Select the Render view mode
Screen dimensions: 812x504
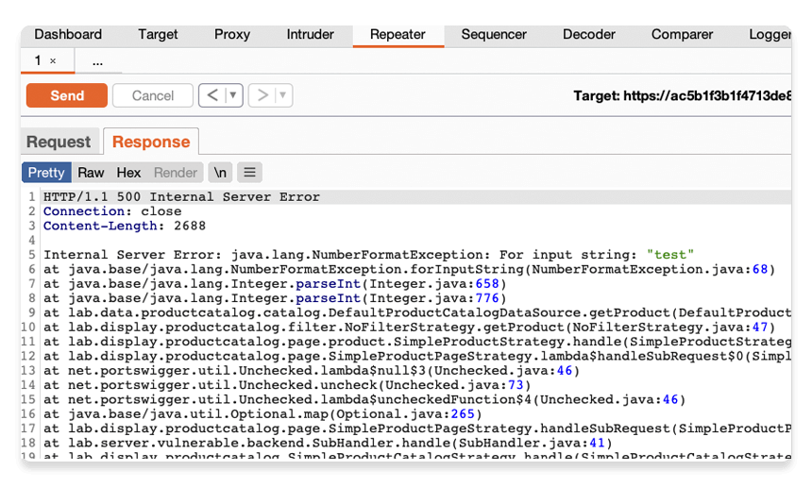(176, 173)
